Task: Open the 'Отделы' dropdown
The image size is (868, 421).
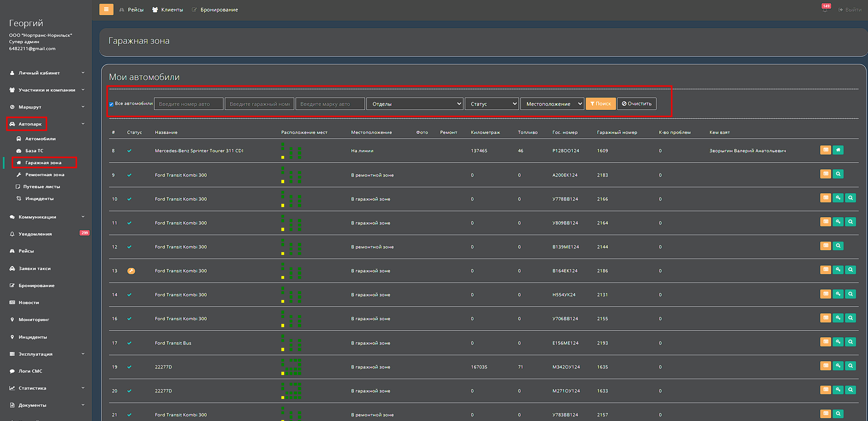Action: tap(415, 104)
